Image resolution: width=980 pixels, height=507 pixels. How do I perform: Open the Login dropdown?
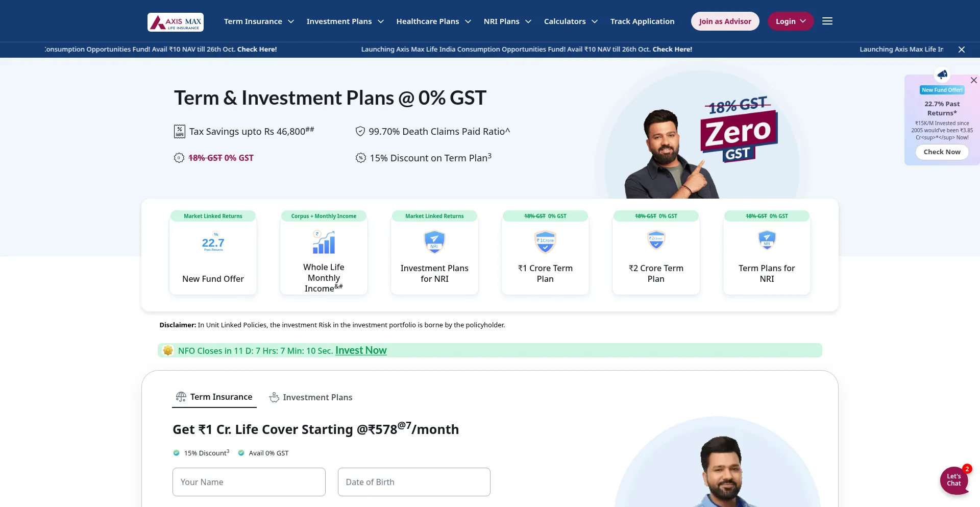click(x=791, y=21)
